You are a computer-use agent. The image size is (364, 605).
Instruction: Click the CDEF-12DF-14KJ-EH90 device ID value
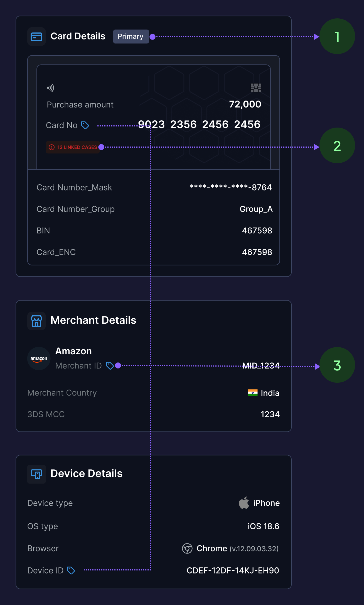[233, 570]
